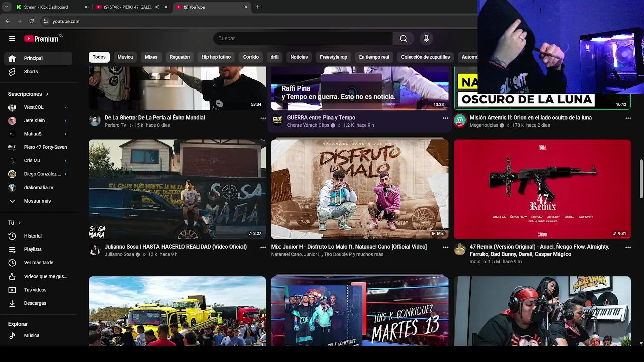Select the Todos filter chip

pos(99,57)
